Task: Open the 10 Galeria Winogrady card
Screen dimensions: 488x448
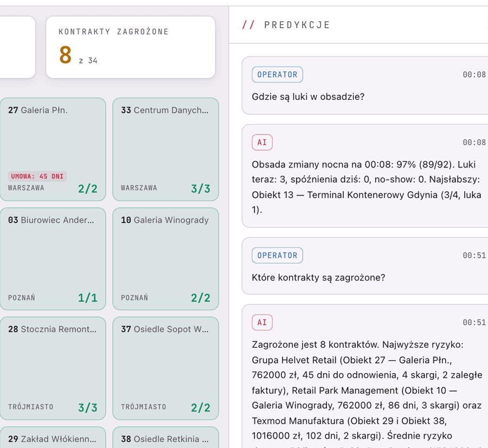Action: point(165,259)
